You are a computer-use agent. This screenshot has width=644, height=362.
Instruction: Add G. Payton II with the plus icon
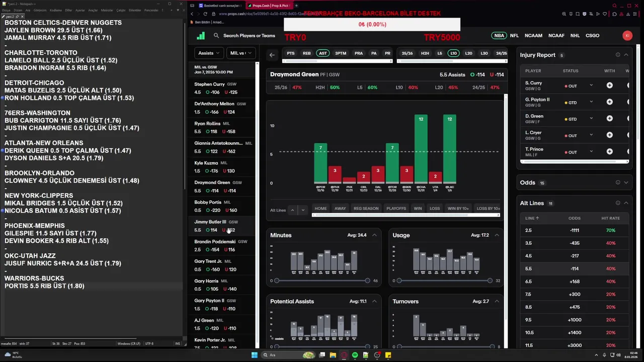609,102
